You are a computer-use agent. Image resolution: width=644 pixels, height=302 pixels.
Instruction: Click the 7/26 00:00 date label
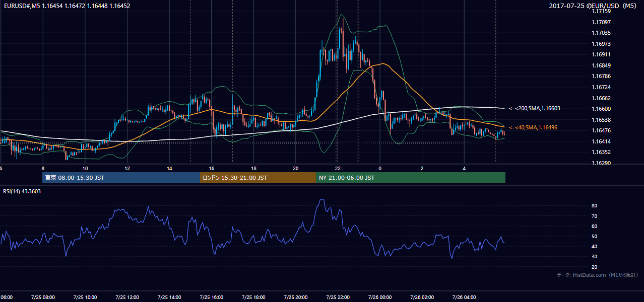point(380,297)
